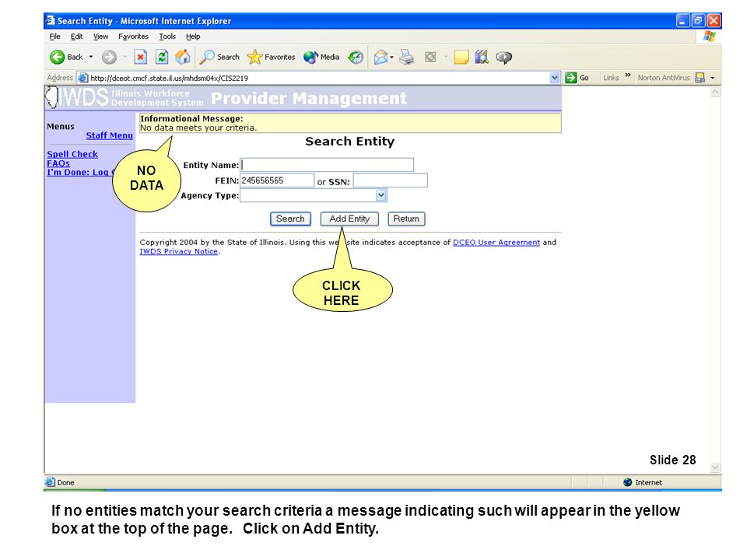Minimize the Internet Explorer window
This screenshot has height=560, width=747.
coord(682,20)
